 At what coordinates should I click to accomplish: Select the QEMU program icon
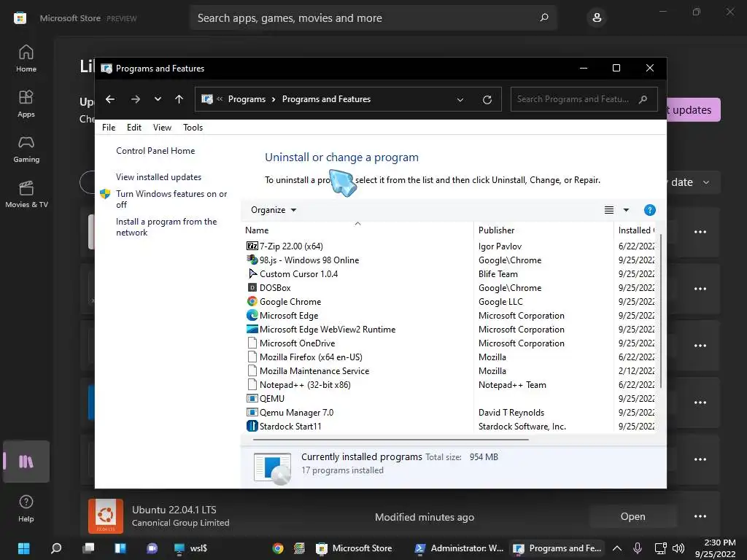pyautogui.click(x=252, y=399)
